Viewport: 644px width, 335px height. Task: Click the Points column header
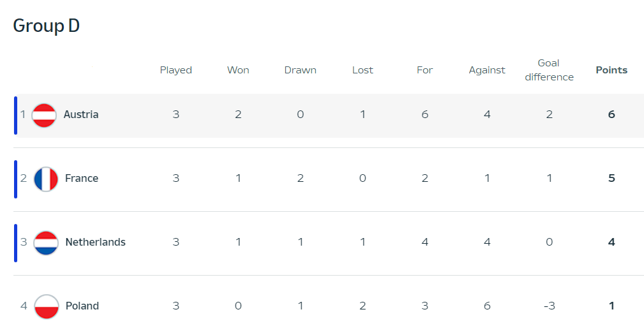pos(611,70)
